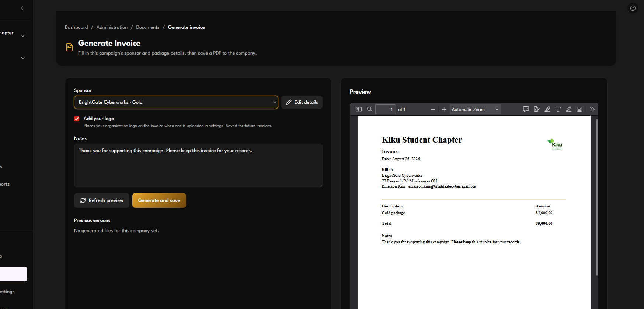Zoom in the invoice preview
The height and width of the screenshot is (309, 644).
pyautogui.click(x=444, y=109)
